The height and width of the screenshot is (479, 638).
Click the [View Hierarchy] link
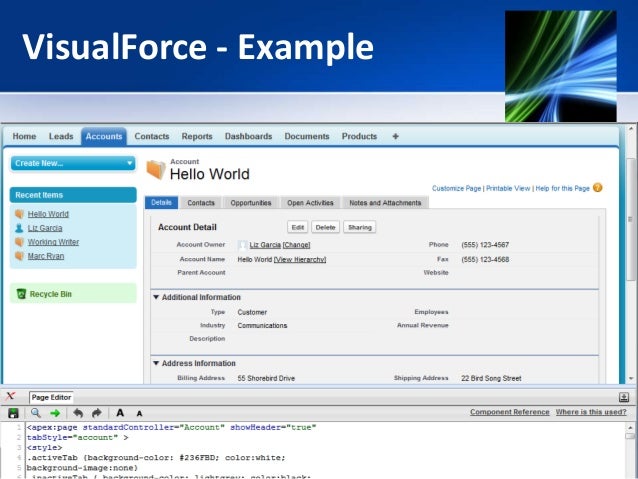pyautogui.click(x=300, y=259)
